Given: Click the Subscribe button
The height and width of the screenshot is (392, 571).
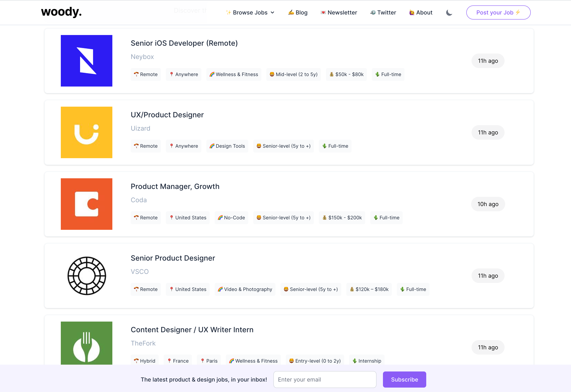Looking at the screenshot, I should pyautogui.click(x=404, y=380).
